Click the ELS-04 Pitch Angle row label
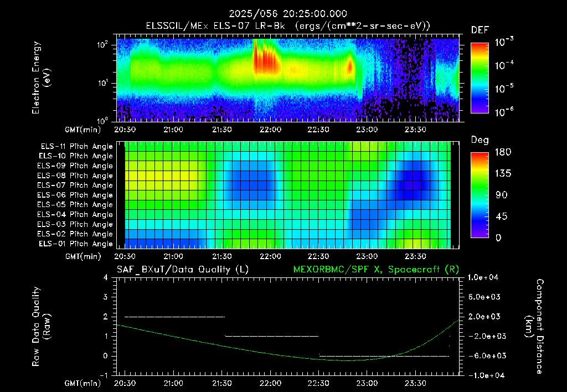567x392 pixels. [75, 214]
